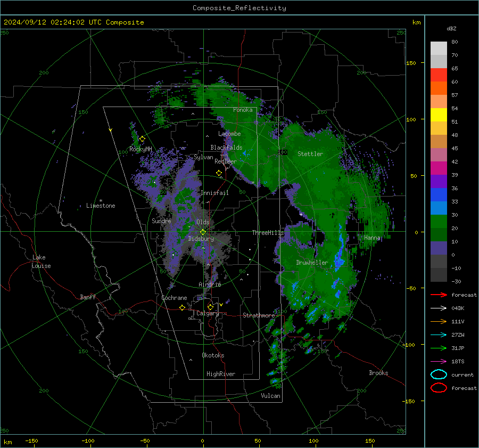Pick the light blue 30-33 dBZ swatch
Viewport: 479px width, 448px height.
[439, 208]
